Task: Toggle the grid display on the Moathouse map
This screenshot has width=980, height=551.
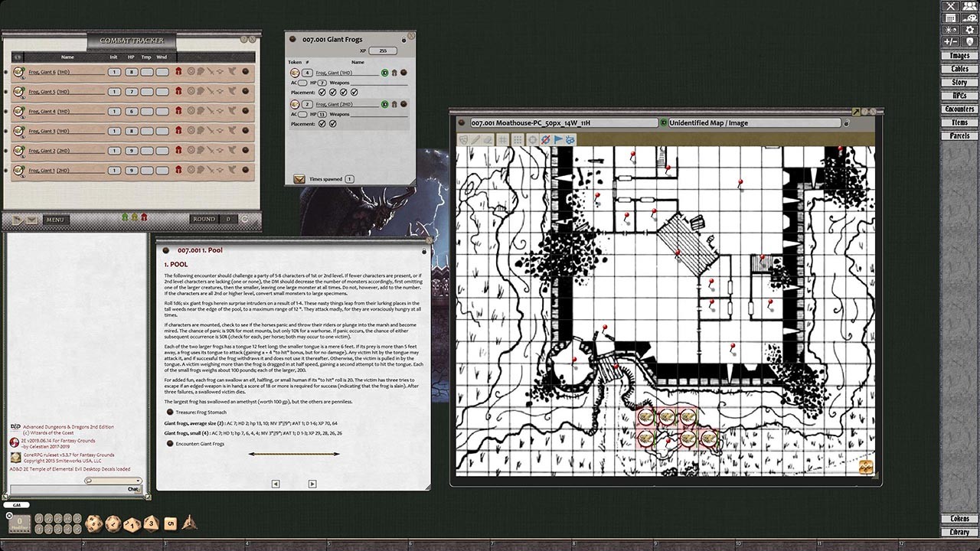Action: (x=503, y=139)
